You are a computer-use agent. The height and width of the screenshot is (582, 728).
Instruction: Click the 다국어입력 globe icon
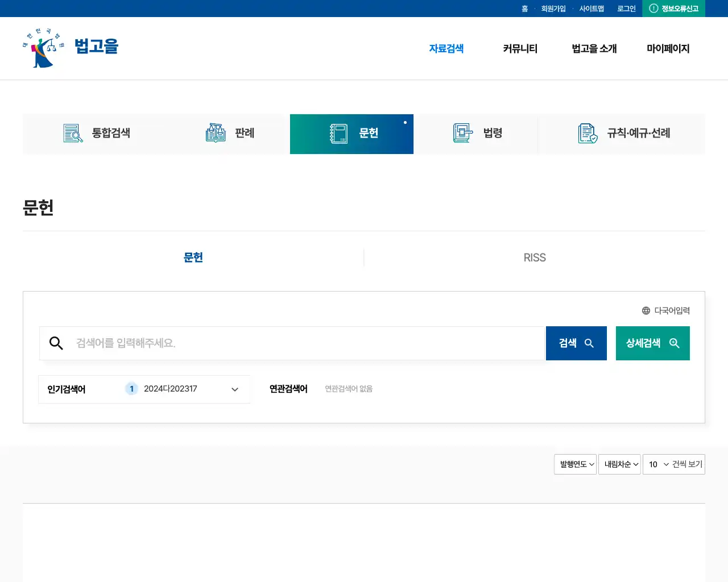pyautogui.click(x=646, y=311)
